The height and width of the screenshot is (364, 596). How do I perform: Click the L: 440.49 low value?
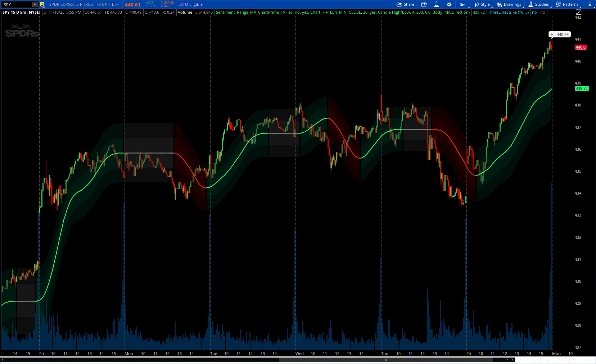(133, 12)
